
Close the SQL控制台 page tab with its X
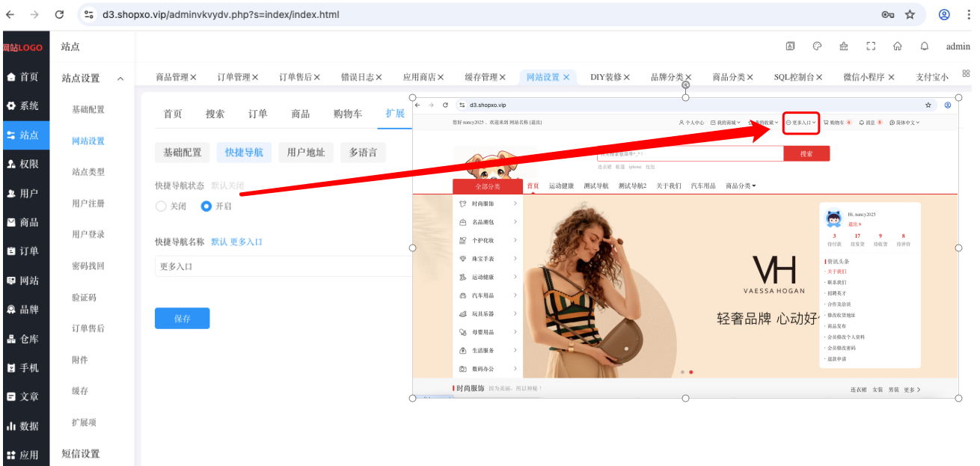819,77
